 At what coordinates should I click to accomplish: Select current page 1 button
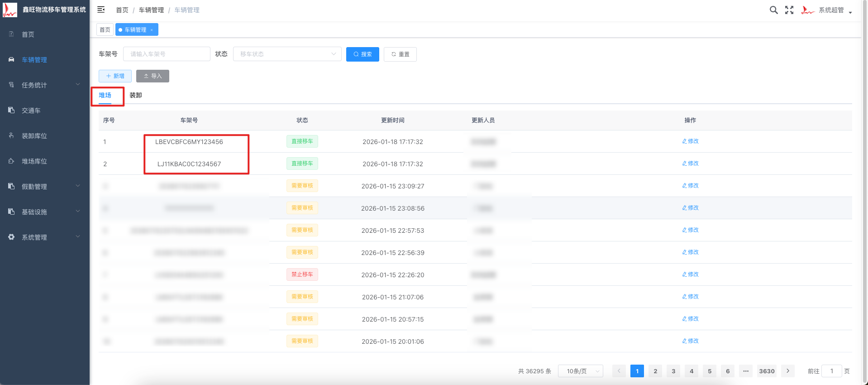pyautogui.click(x=637, y=371)
